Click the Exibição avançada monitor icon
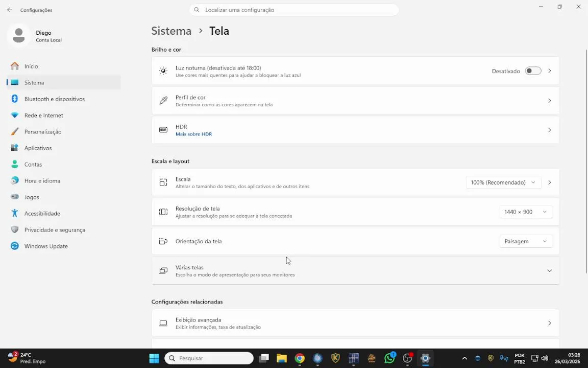 click(x=163, y=323)
